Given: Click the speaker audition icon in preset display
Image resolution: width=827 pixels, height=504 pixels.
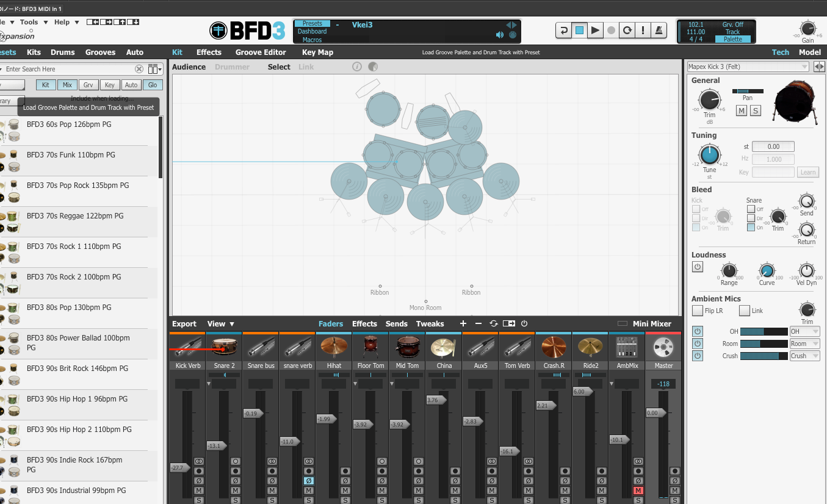Looking at the screenshot, I should click(500, 35).
